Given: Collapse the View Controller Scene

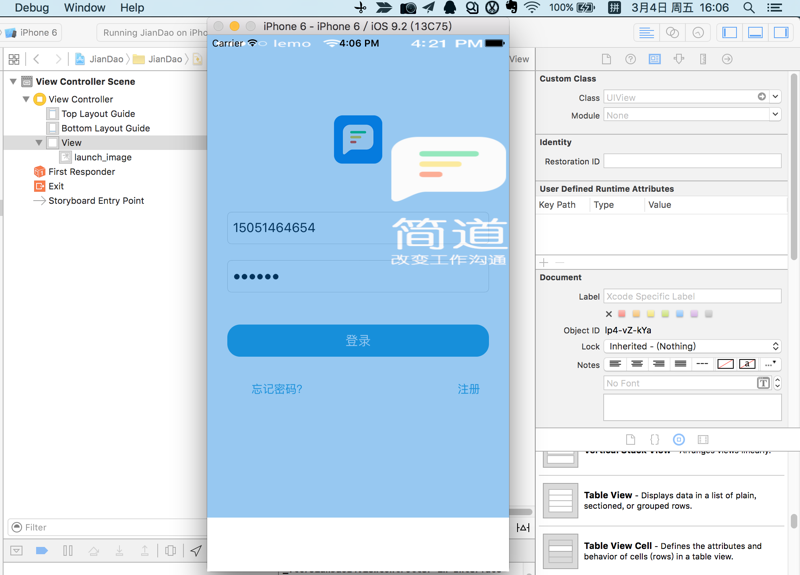Looking at the screenshot, I should [13, 82].
